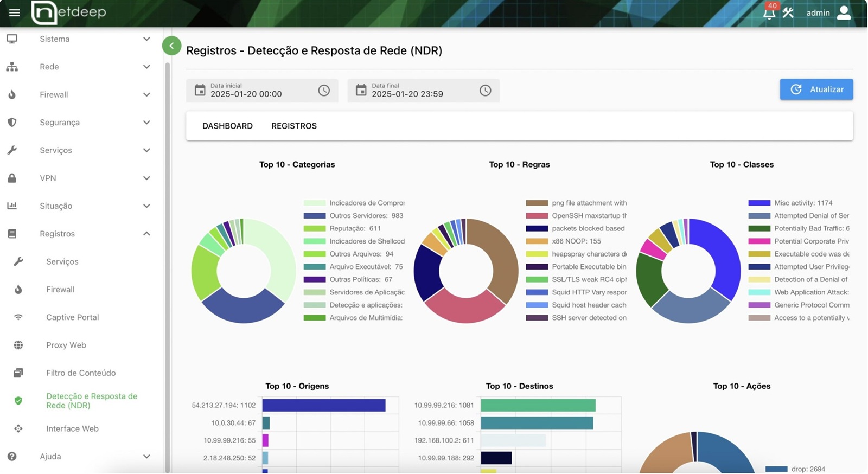Expand the Segurança menu chevron

pos(146,123)
